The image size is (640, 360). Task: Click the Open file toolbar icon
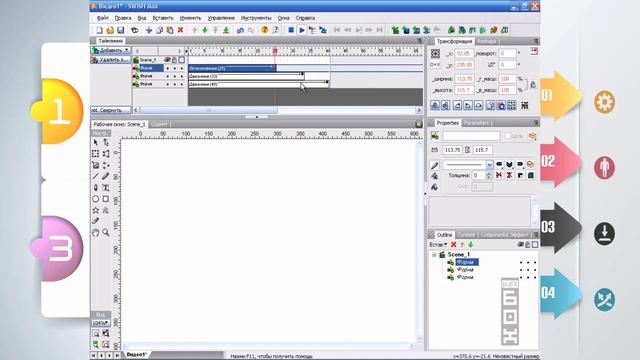(x=110, y=30)
